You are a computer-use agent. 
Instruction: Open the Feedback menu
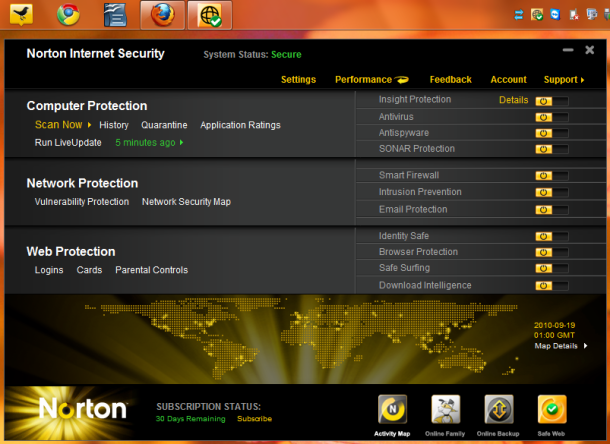click(450, 80)
